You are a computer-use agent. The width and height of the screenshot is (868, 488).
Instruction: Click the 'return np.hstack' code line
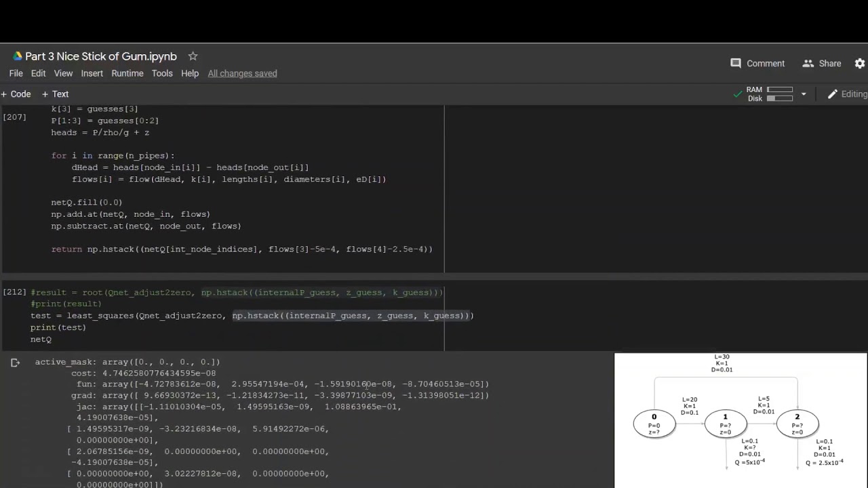click(x=241, y=249)
